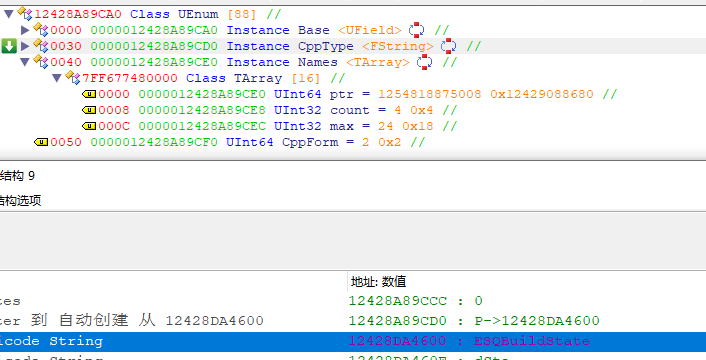This screenshot has width=706, height=360.
Task: Expand the CppType instance row
Action: (x=25, y=46)
